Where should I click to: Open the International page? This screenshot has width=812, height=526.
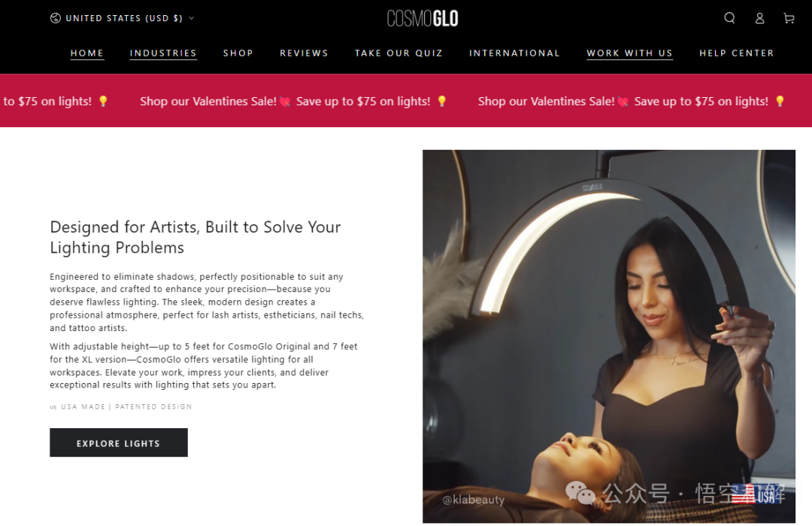[514, 53]
